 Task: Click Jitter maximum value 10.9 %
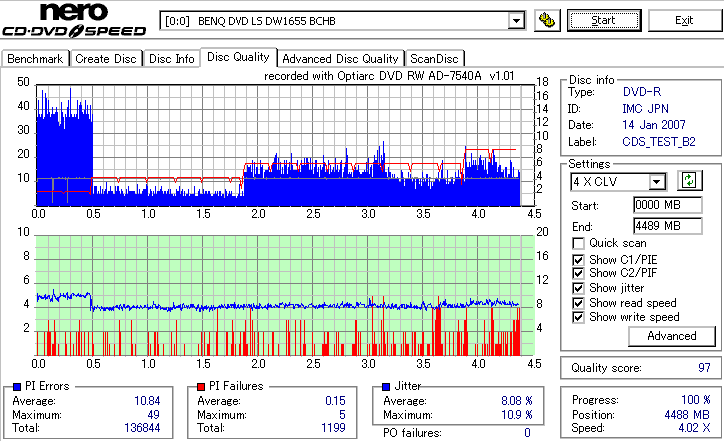coord(517,415)
